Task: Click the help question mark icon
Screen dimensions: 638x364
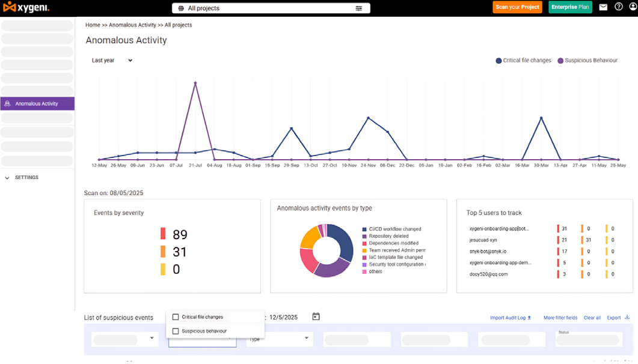Action: 619,7
